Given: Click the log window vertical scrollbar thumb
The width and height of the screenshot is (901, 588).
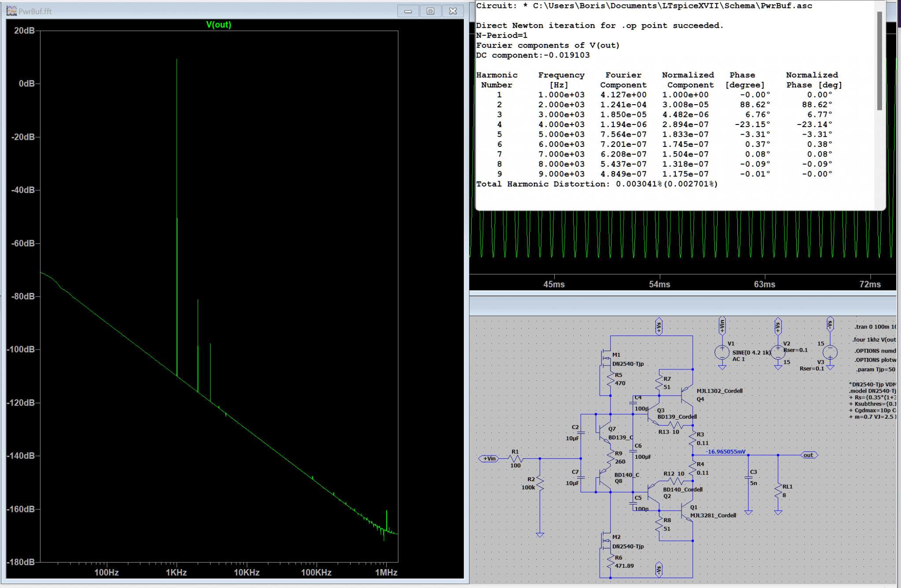Looking at the screenshot, I should 879,61.
